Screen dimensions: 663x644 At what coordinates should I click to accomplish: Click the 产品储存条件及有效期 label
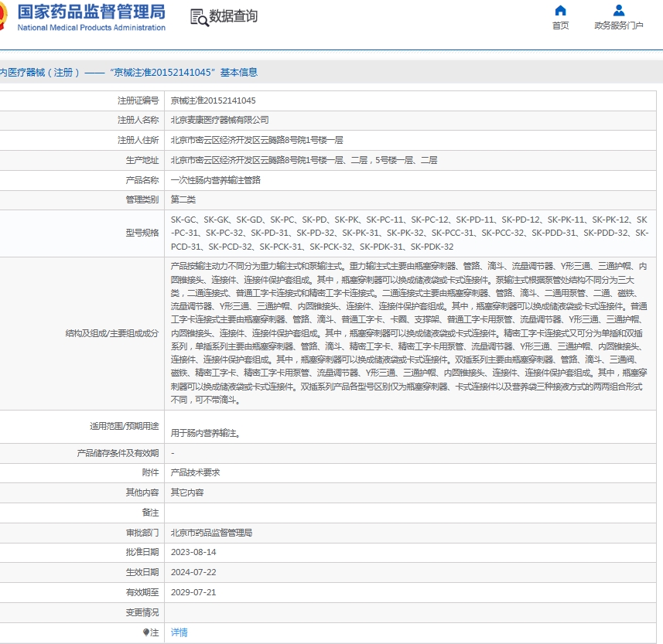coord(118,453)
